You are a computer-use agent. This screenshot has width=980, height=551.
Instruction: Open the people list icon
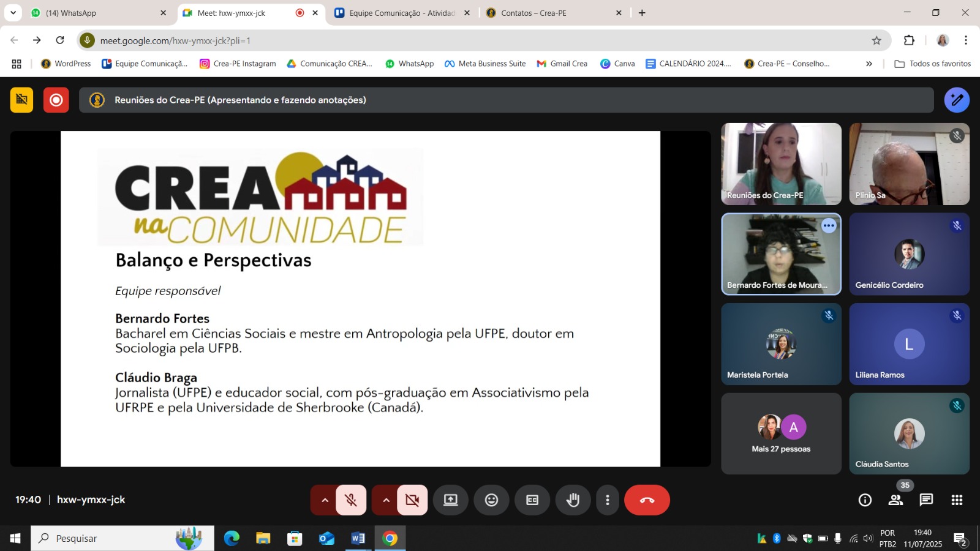pos(895,500)
